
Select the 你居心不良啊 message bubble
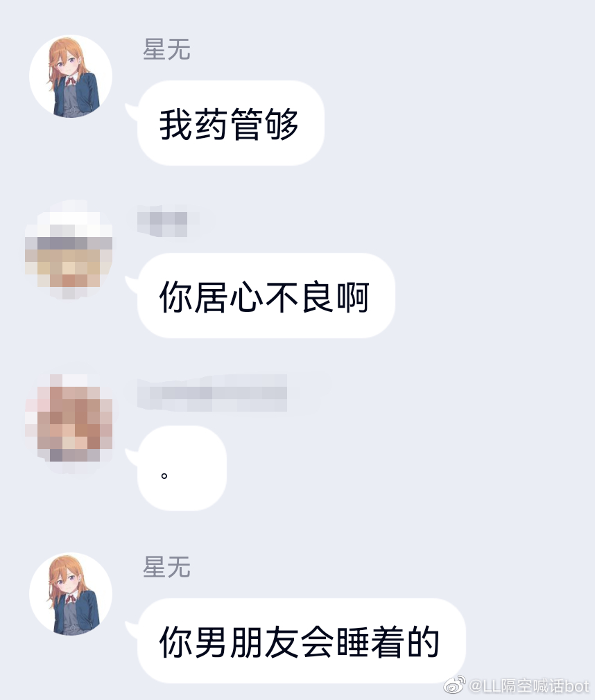pos(266,295)
